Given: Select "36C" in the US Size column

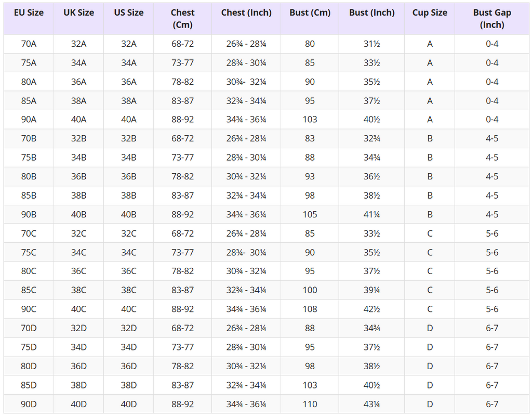Looking at the screenshot, I should (x=129, y=271).
